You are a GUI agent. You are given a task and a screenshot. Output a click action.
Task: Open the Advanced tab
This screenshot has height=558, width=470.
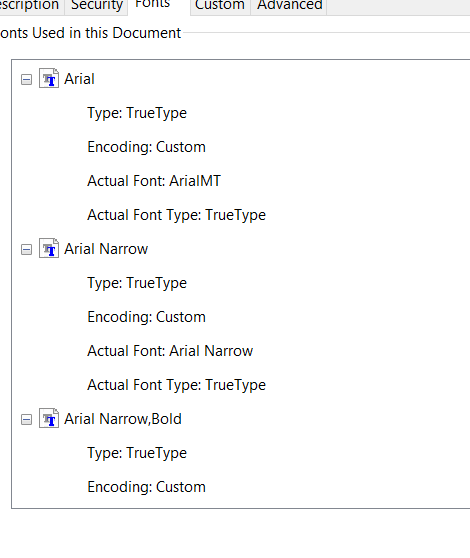click(x=290, y=6)
